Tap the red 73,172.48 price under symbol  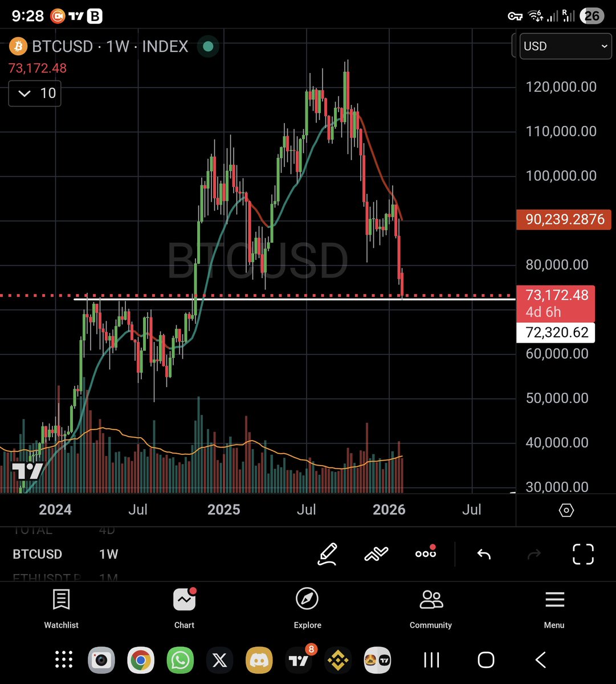pyautogui.click(x=38, y=68)
